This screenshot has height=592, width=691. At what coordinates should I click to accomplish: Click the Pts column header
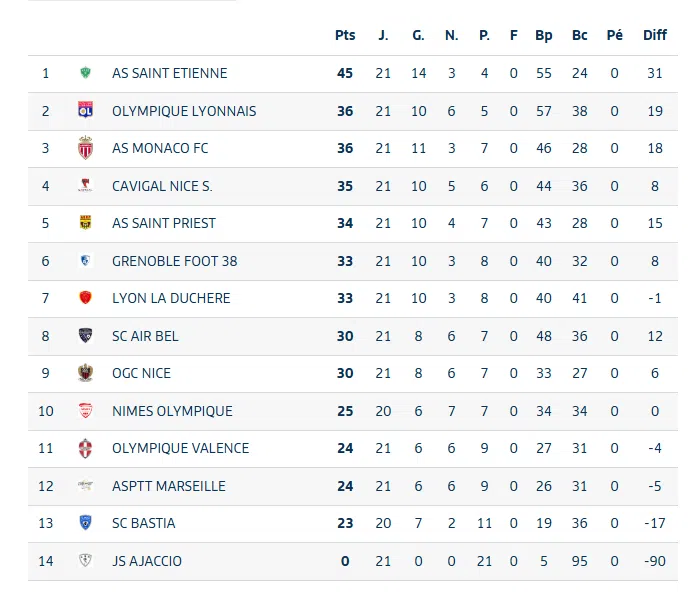[x=345, y=35]
